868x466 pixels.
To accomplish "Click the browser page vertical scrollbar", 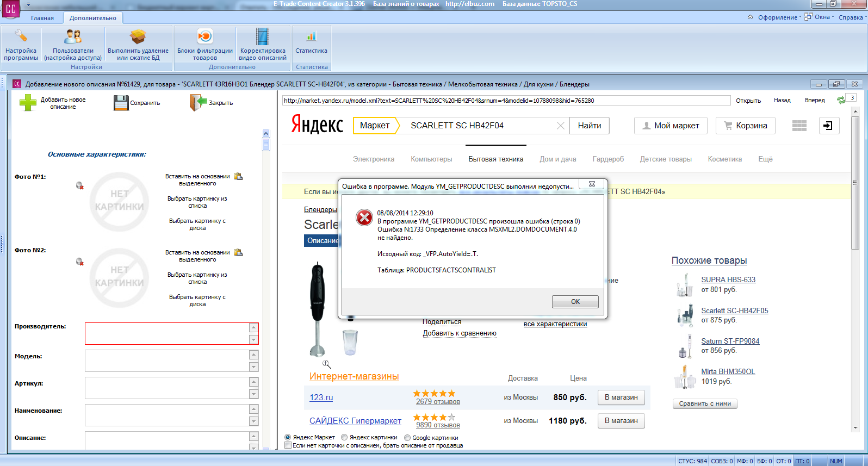I will pyautogui.click(x=855, y=182).
